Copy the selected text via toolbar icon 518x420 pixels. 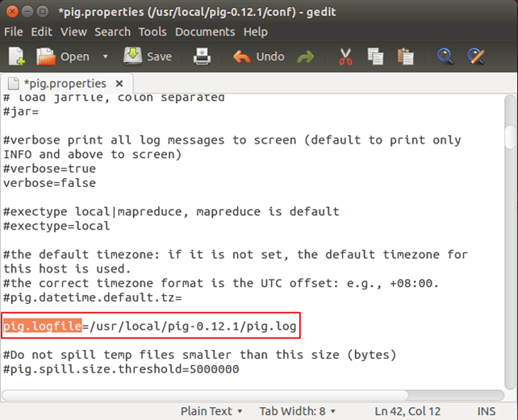point(375,56)
